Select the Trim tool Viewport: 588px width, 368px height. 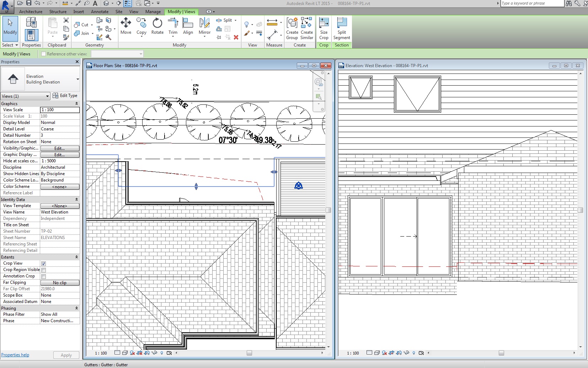(x=173, y=27)
